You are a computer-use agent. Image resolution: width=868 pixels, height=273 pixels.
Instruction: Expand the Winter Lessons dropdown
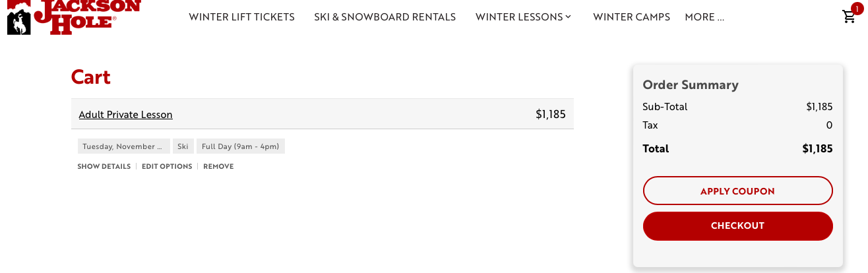click(x=523, y=17)
